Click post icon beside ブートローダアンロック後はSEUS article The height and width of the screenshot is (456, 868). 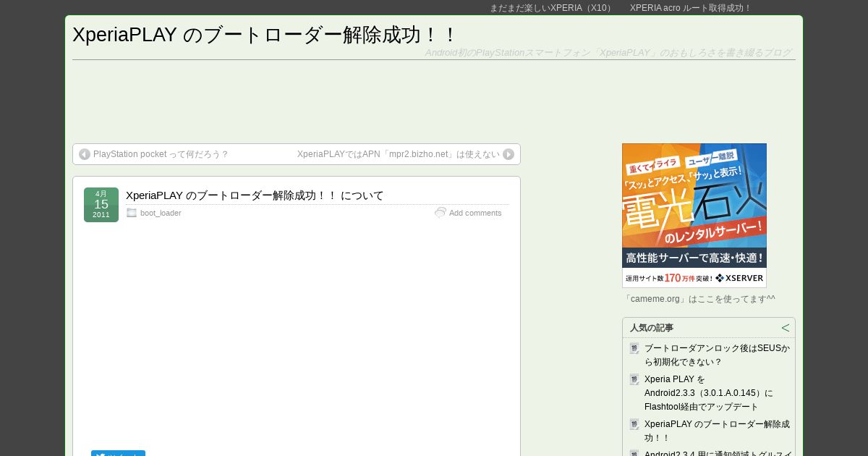(634, 348)
